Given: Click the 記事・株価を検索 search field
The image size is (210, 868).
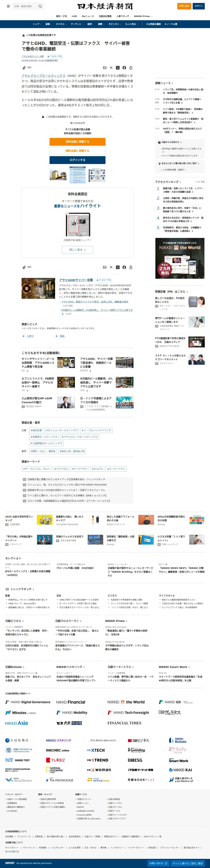Looking at the screenshot, I should click(25, 6).
